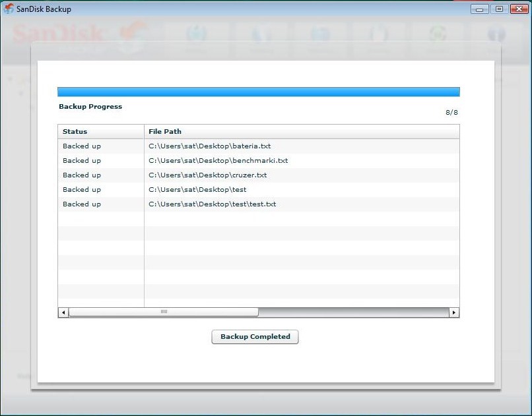Click Backed up status for cruzer.txt
Image resolution: width=532 pixels, height=416 pixels.
[x=82, y=175]
